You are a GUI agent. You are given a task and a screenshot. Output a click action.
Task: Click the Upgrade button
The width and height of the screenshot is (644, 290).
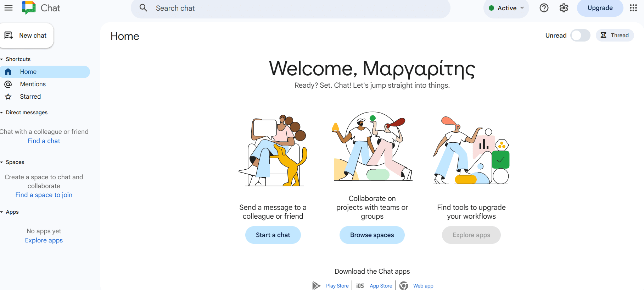pyautogui.click(x=600, y=8)
